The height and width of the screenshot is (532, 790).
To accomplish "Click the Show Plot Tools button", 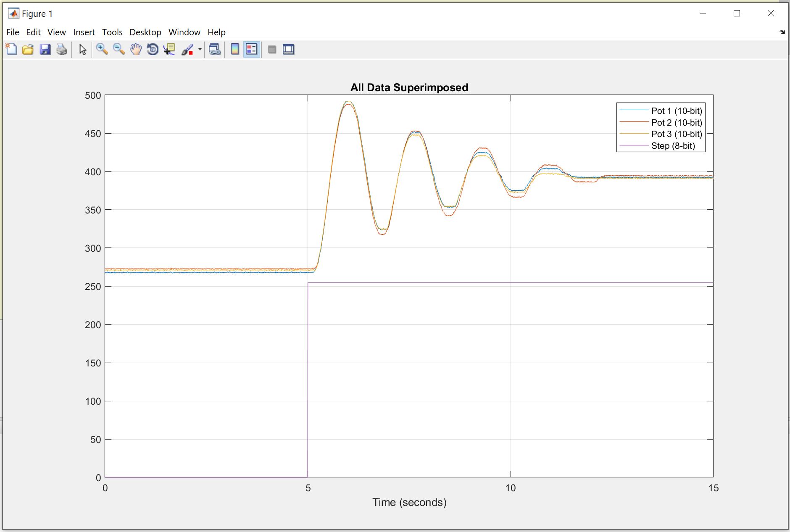I will pos(289,50).
